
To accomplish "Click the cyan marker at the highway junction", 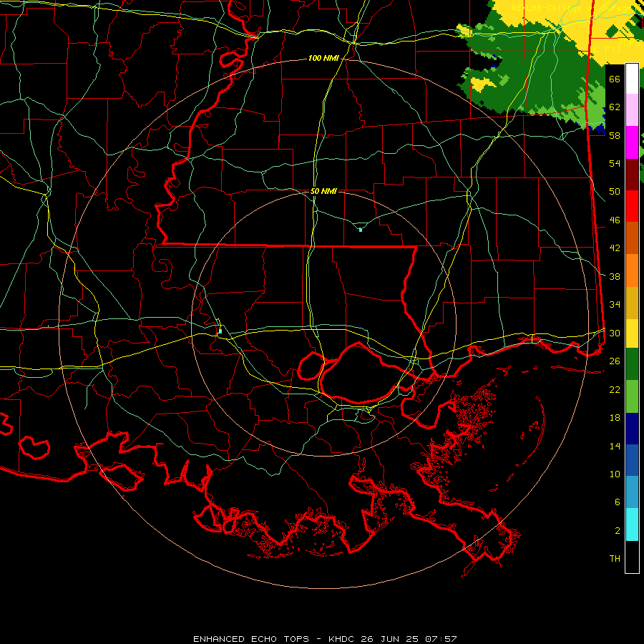I will (x=220, y=331).
